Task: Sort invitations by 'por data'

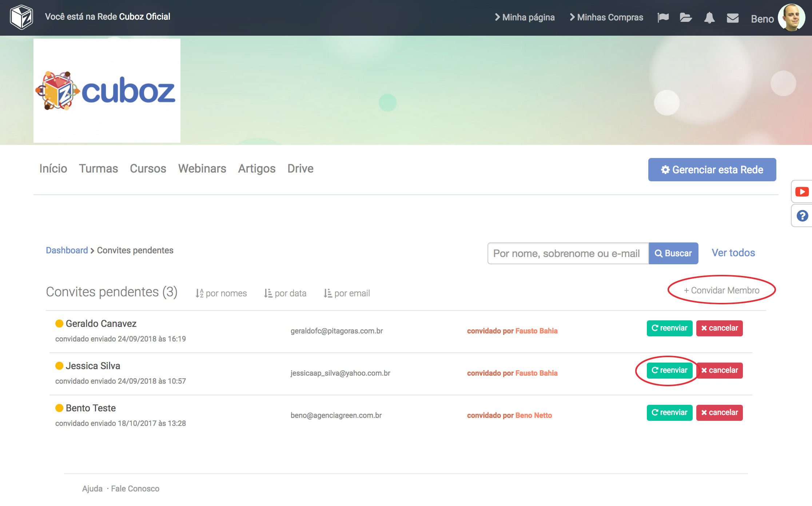Action: click(285, 293)
